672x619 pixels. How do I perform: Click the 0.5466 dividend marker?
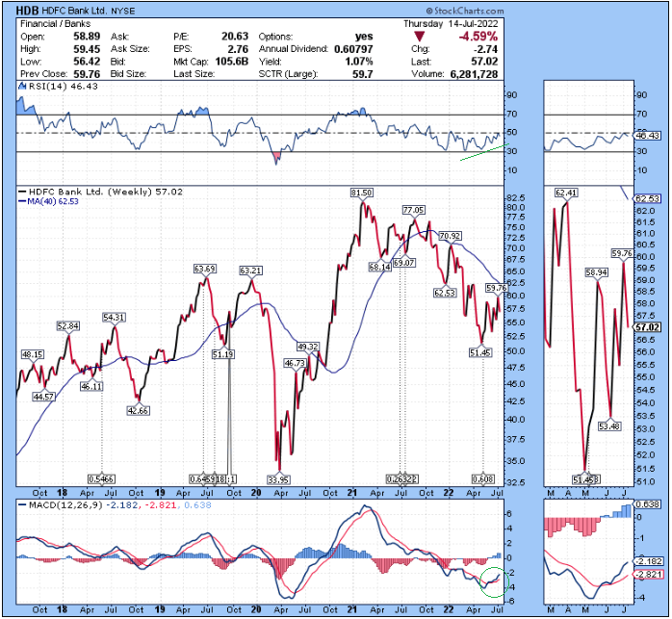coord(102,478)
